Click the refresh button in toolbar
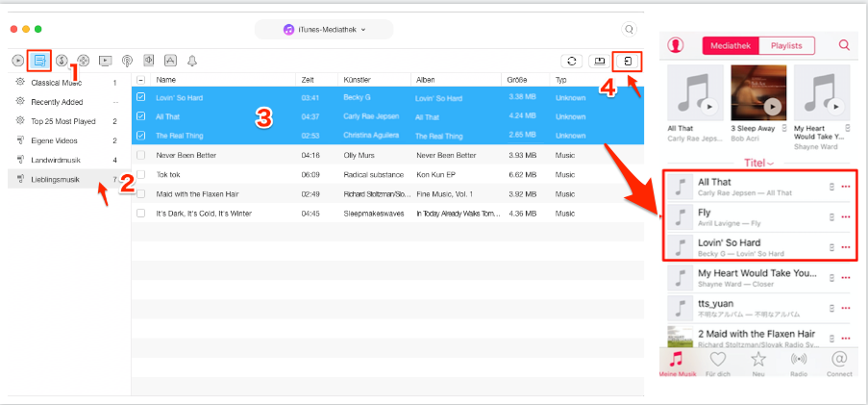Screen dimensions: 868x405 click(x=571, y=61)
